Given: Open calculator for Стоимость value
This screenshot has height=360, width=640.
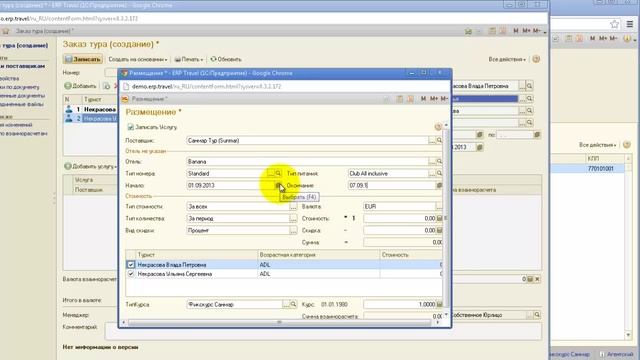Looking at the screenshot, I should 439,219.
